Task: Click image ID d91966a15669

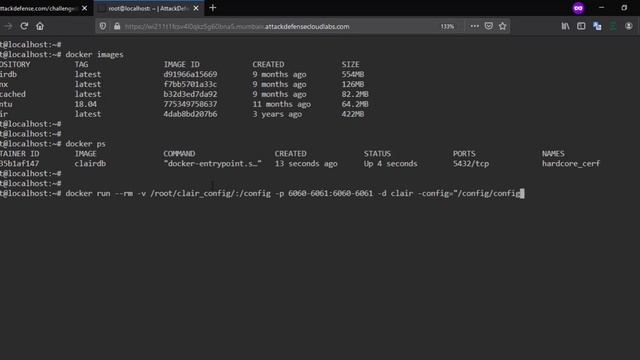Action: point(190,74)
